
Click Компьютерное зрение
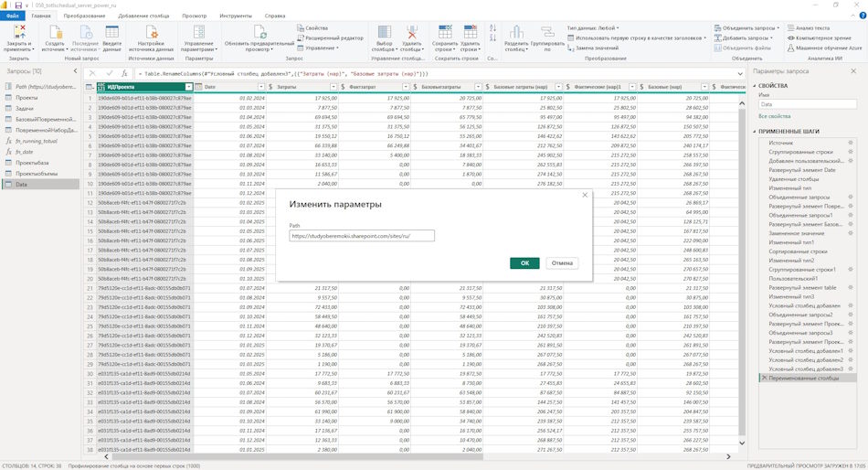820,37
